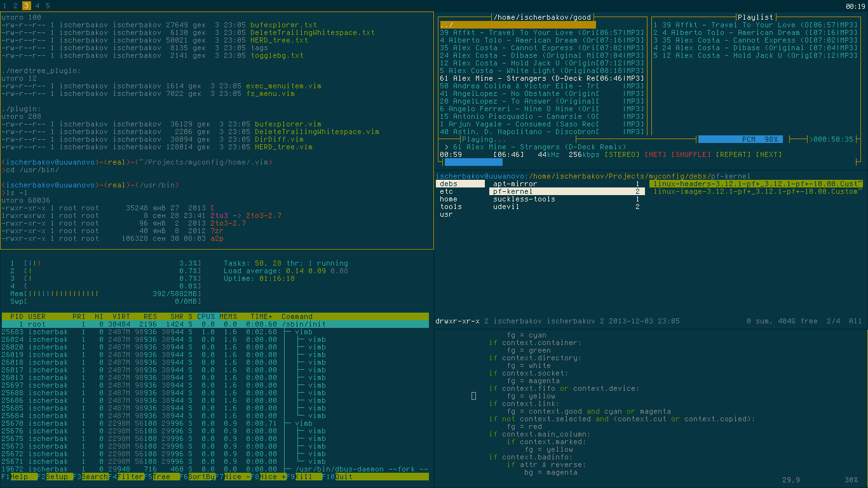868x488 pixels.
Task: Toggle the NEXT option in the music player
Action: pos(770,154)
